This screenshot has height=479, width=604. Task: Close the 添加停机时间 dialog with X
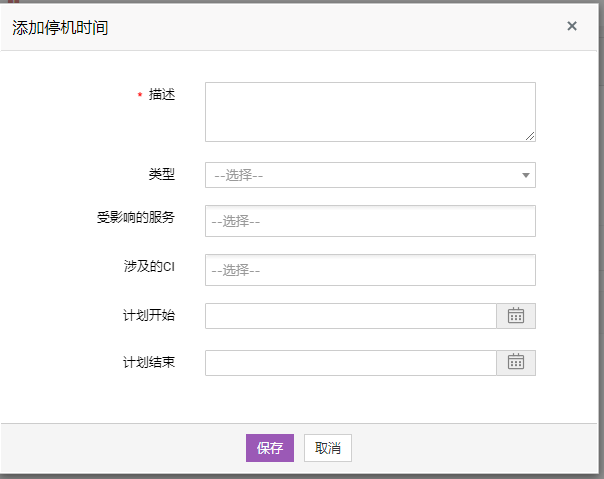pos(572,26)
